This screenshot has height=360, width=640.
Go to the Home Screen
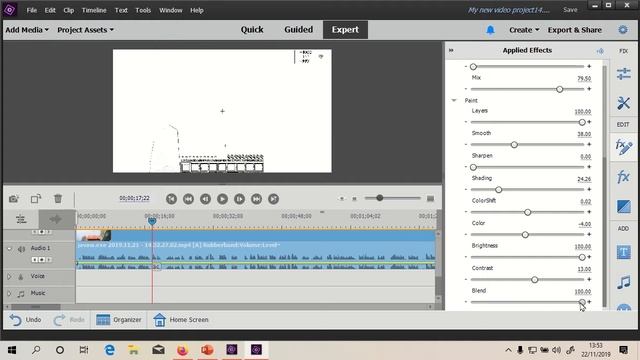point(181,320)
